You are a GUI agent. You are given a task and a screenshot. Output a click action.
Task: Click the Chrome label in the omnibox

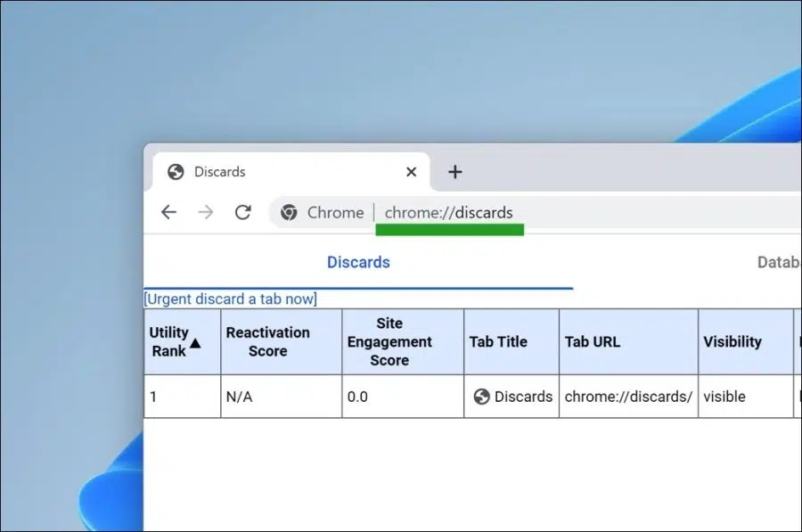[x=336, y=212]
